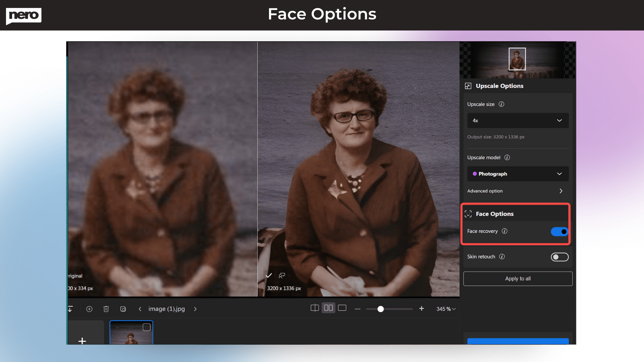
Task: Click the add image plus icon
Action: tap(89, 309)
